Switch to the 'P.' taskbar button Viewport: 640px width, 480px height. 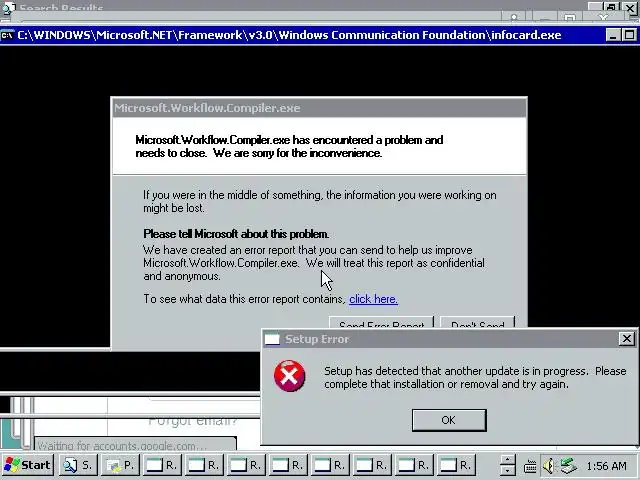click(120, 465)
